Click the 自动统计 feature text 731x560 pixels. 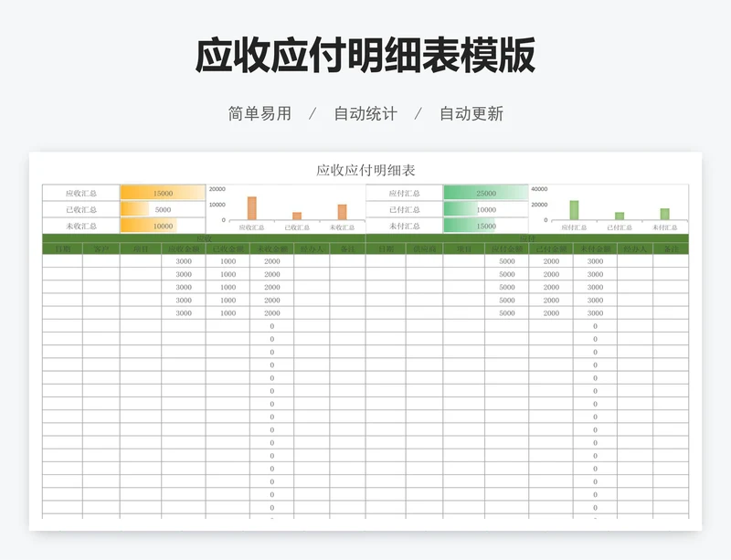[365, 114]
